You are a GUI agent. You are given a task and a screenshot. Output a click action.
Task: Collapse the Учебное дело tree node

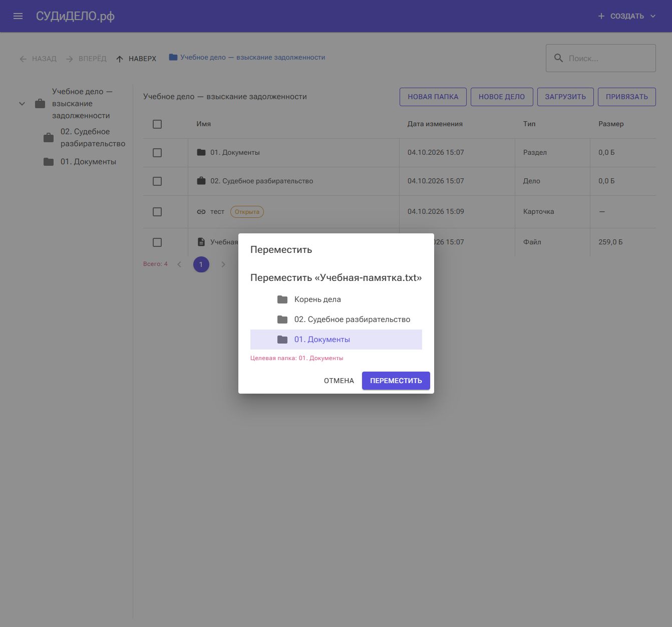coord(22,104)
